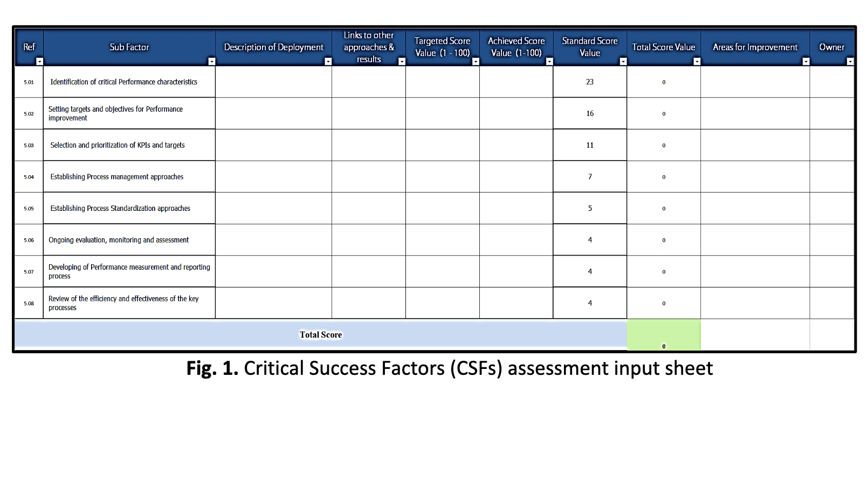Click the Description of Deployment cell for 5.01
The image size is (868, 480).
click(274, 82)
